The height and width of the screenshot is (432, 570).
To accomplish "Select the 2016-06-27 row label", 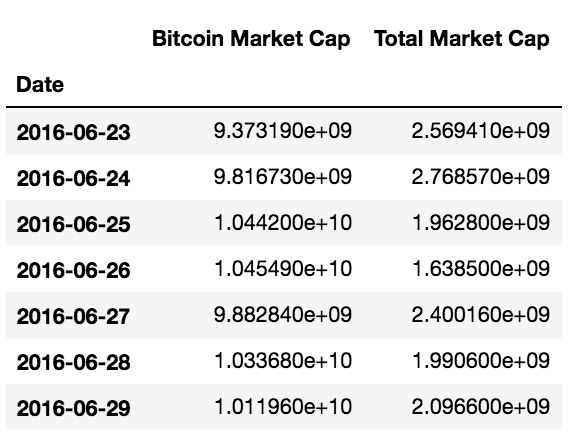I will click(x=73, y=316).
